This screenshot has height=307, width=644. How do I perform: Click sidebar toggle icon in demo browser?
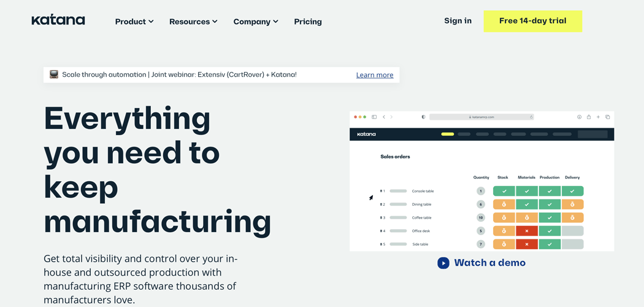[x=374, y=117]
